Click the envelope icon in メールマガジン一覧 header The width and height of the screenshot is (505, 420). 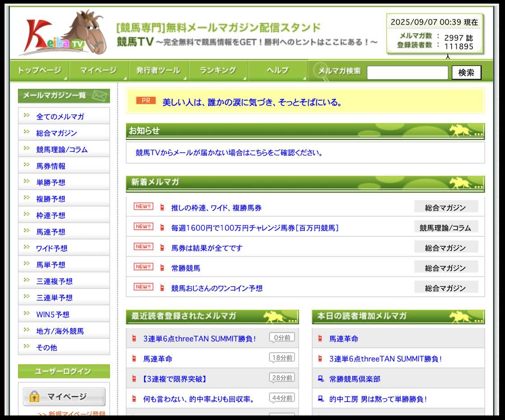(x=99, y=96)
